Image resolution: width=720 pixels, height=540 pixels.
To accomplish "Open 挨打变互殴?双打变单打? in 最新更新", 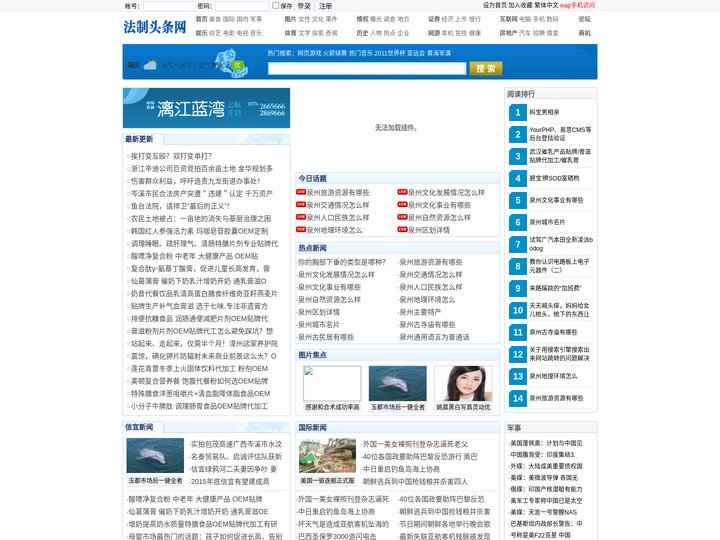I will [171, 156].
